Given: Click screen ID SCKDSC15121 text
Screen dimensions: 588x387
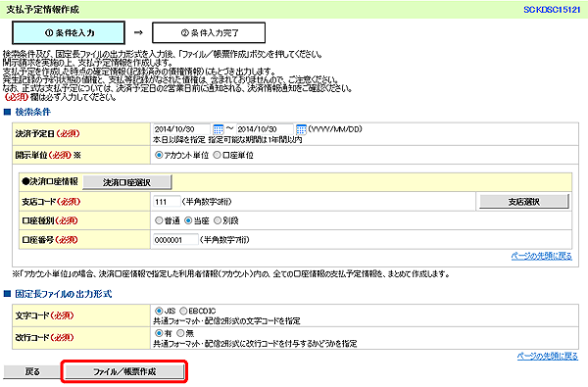Looking at the screenshot, I should point(552,10).
